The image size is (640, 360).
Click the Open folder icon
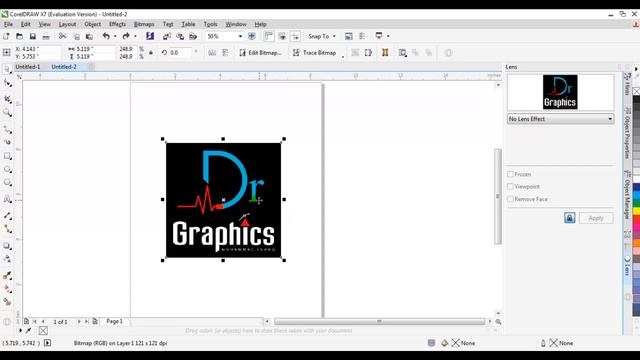coord(19,36)
